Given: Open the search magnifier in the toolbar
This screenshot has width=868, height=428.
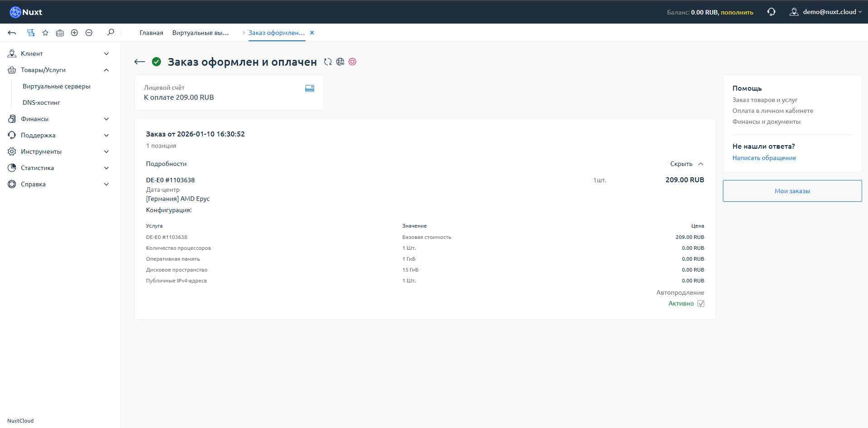Looking at the screenshot, I should [x=111, y=32].
